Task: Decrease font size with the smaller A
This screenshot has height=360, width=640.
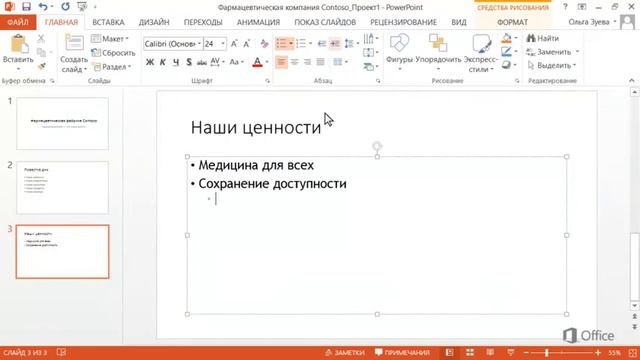Action: click(247, 44)
